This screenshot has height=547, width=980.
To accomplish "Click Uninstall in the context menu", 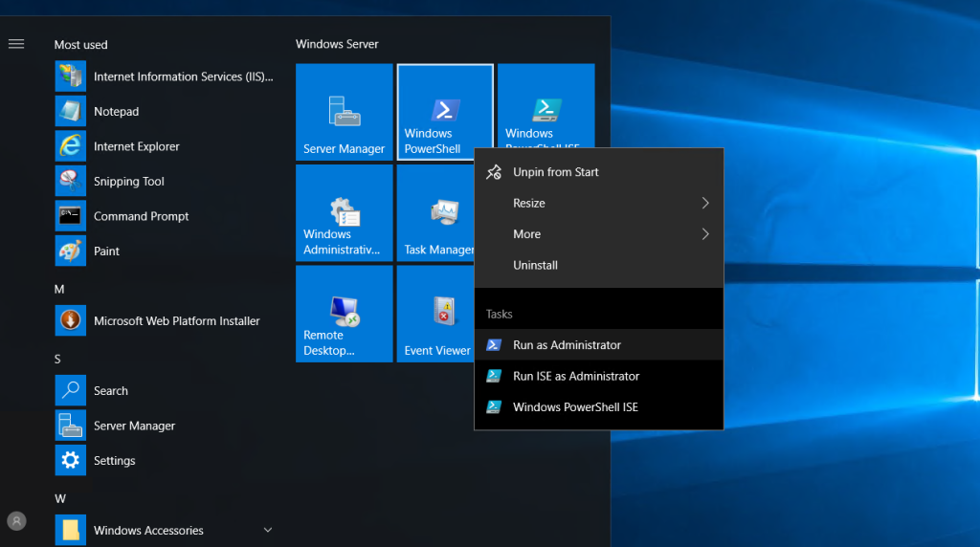I will [x=535, y=265].
